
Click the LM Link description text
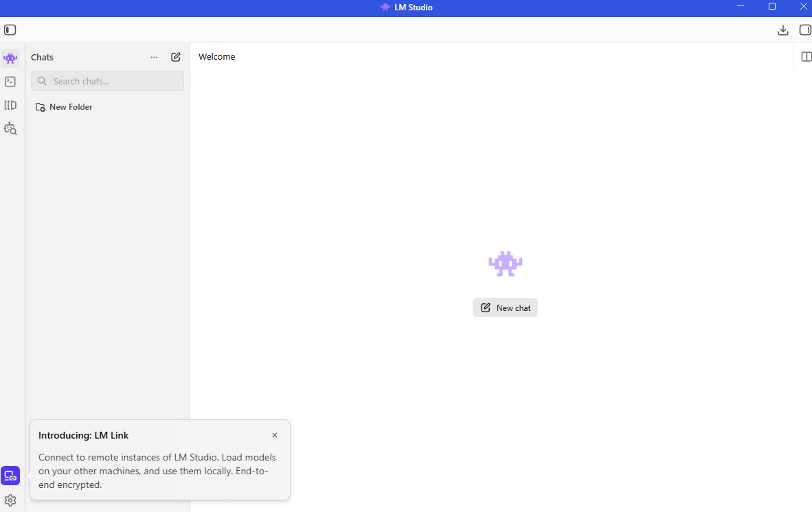[157, 471]
